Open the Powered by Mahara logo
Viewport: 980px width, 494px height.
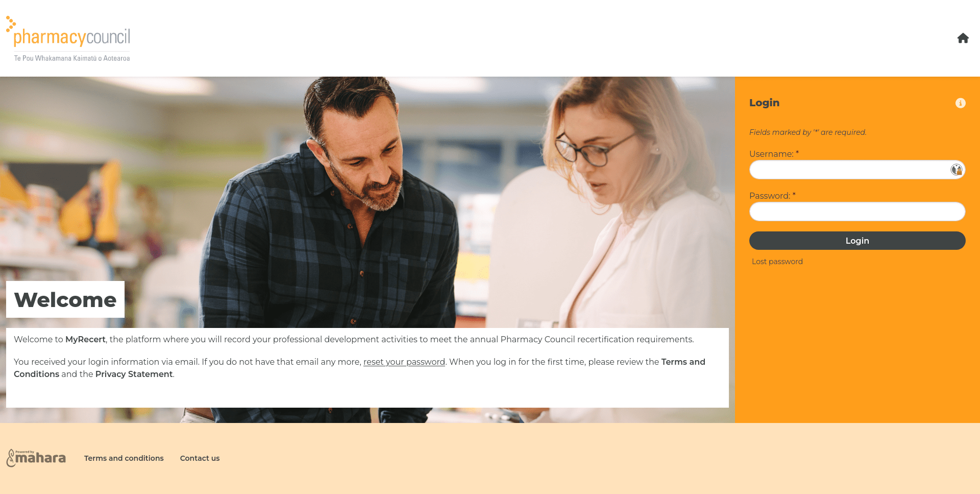tap(36, 458)
